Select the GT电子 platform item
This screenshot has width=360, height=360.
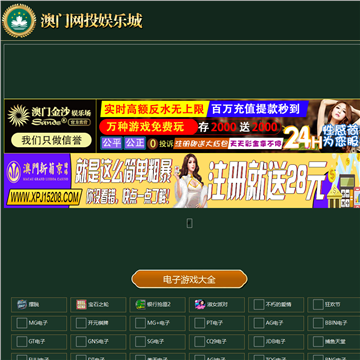39,342
